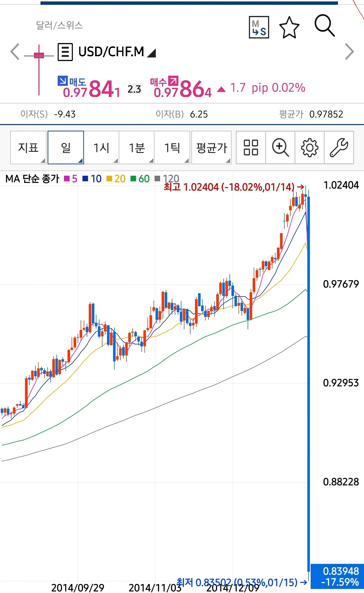Tap the spread value 2.3
The image size is (364, 593).
coord(134,89)
